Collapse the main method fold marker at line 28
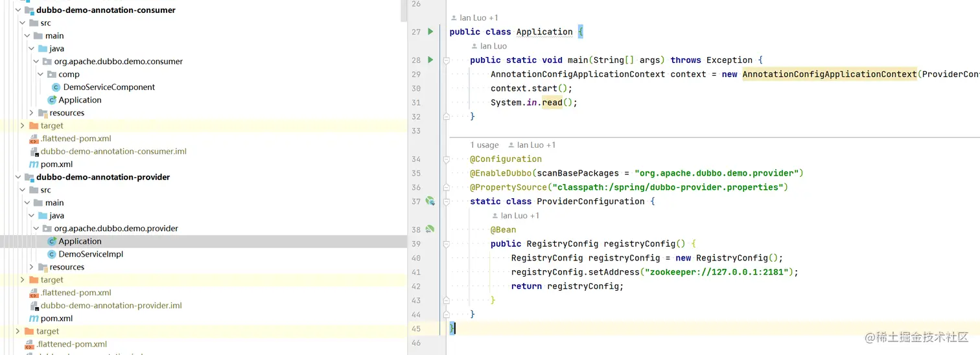The height and width of the screenshot is (355, 980). coord(447,60)
